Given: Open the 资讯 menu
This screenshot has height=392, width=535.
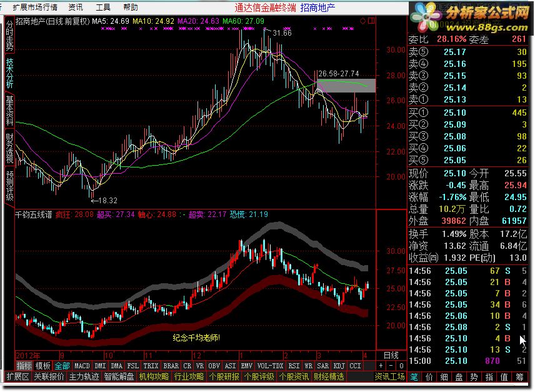Looking at the screenshot, I should tap(76, 7).
